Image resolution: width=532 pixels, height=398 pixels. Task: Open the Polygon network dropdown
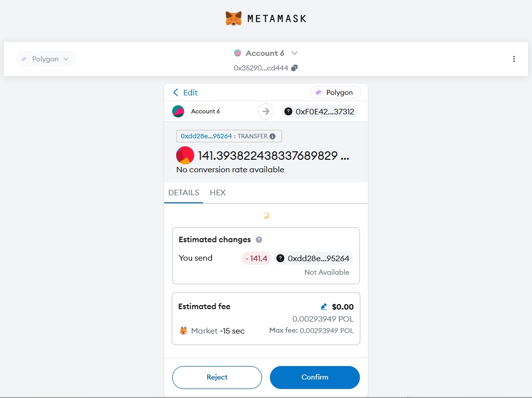[46, 59]
